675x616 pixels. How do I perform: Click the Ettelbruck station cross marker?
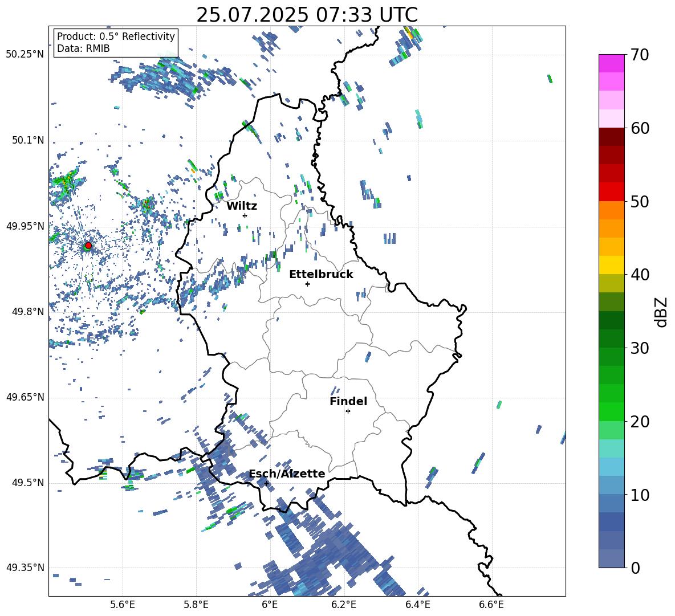(x=307, y=284)
